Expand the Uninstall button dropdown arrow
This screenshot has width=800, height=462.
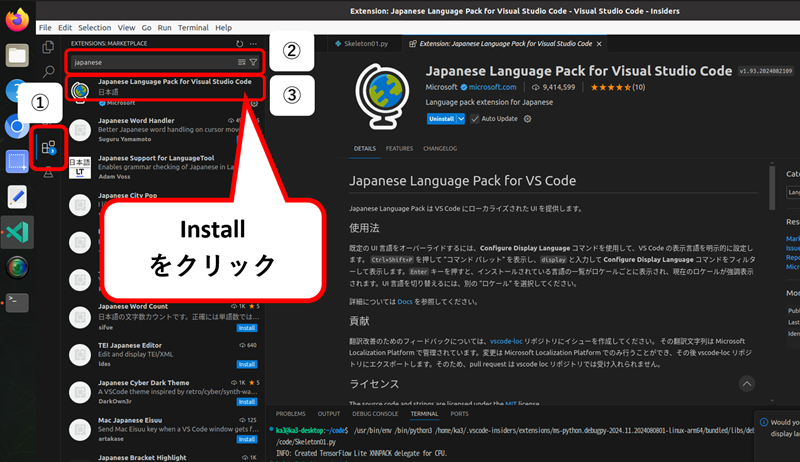(461, 119)
